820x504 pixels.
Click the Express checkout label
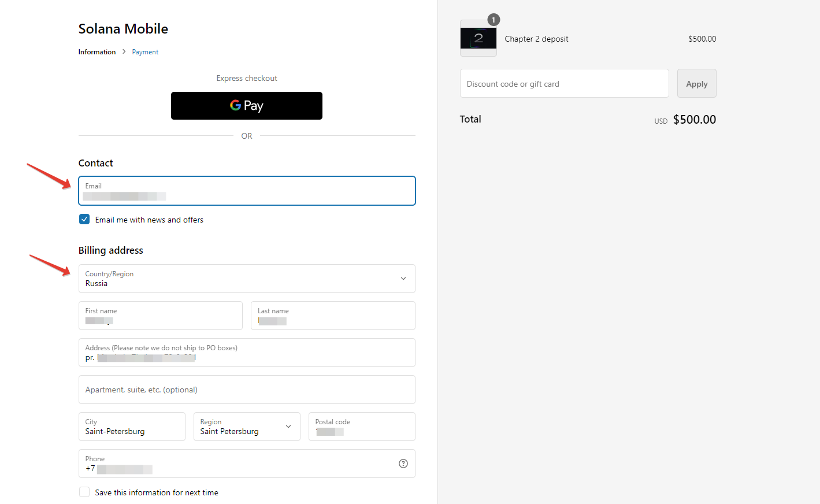247,78
